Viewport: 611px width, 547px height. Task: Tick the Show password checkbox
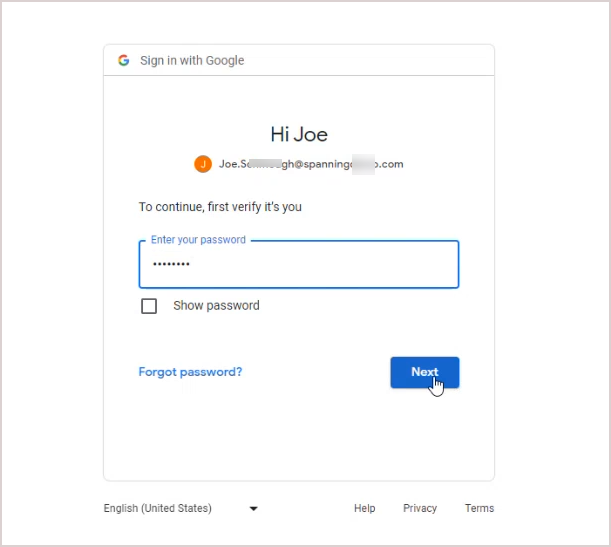pos(149,306)
